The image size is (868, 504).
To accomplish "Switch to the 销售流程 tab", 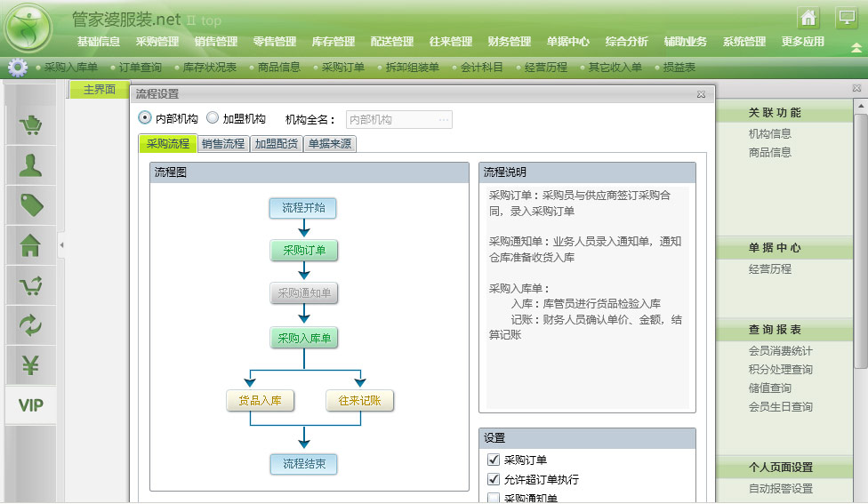I will click(x=223, y=144).
